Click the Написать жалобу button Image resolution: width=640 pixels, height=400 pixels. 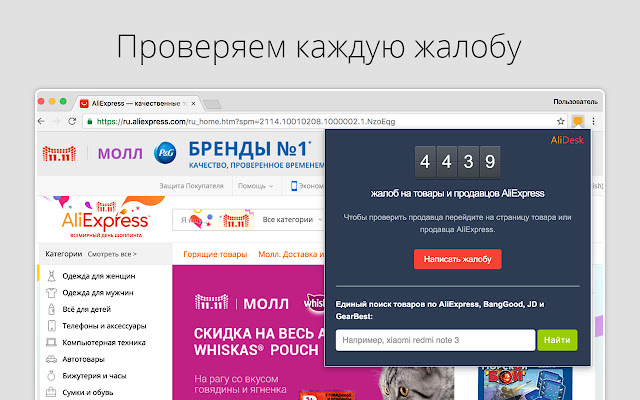[x=458, y=259]
